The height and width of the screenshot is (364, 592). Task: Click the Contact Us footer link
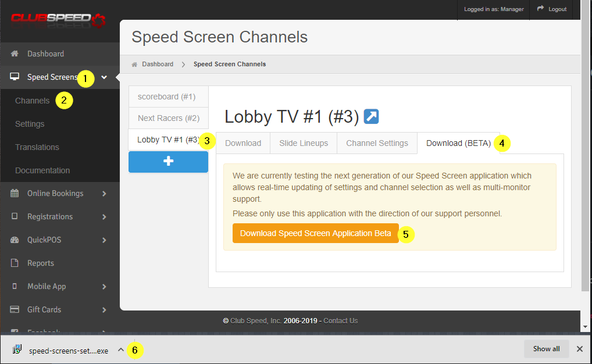[x=341, y=320]
